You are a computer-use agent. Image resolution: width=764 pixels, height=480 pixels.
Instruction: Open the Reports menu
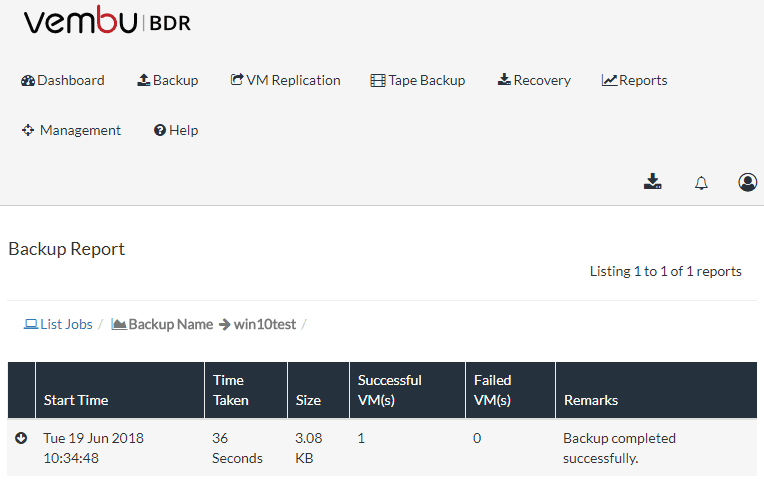pos(635,80)
